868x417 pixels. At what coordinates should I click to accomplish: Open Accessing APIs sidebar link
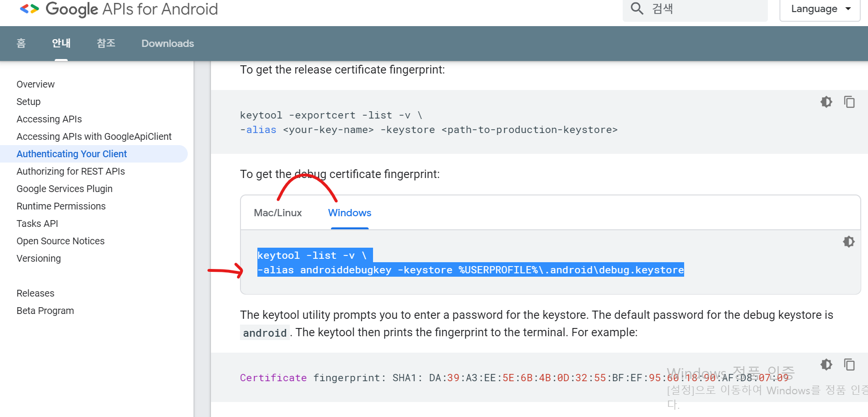pyautogui.click(x=49, y=119)
